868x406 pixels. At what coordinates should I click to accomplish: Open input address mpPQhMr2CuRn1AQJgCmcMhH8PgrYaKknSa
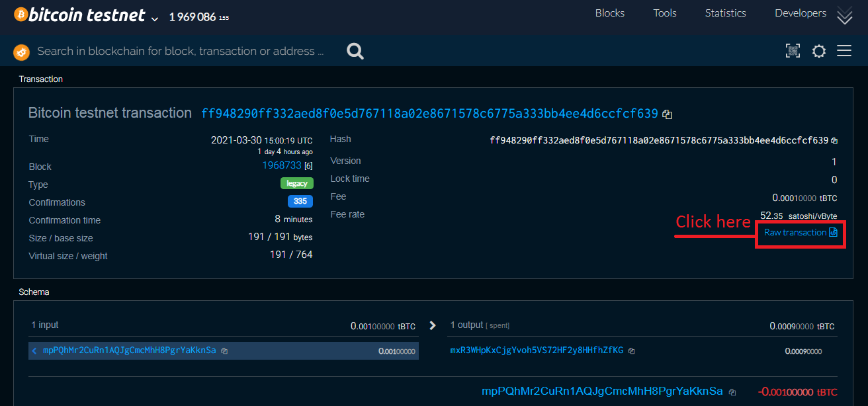(x=130, y=350)
